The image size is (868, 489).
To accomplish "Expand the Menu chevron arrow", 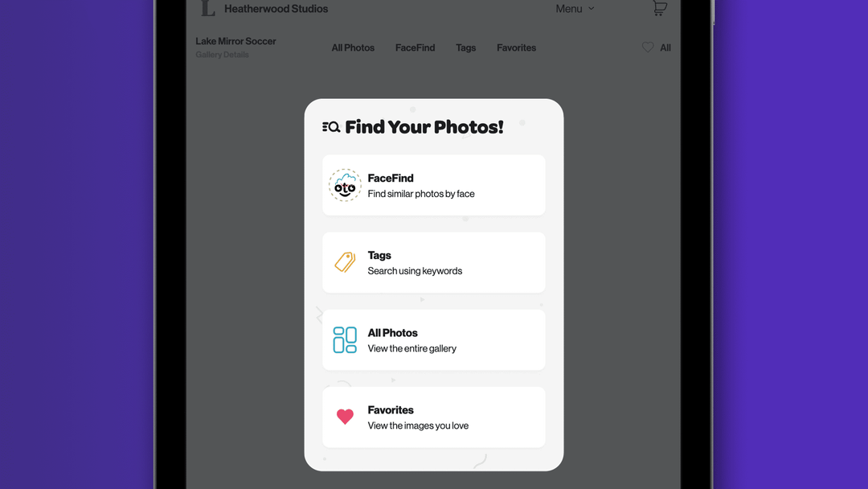I will (x=590, y=9).
